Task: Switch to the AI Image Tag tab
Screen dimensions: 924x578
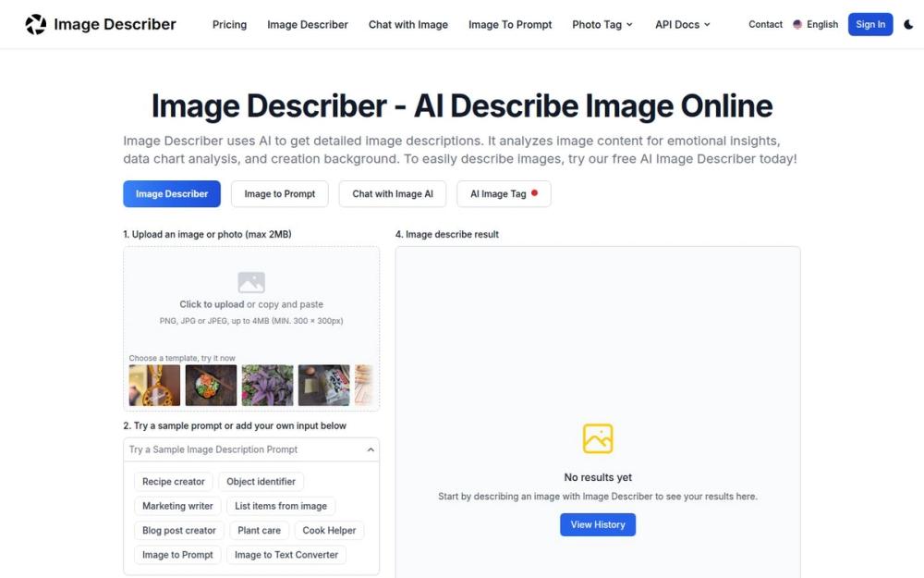Action: [x=504, y=193]
